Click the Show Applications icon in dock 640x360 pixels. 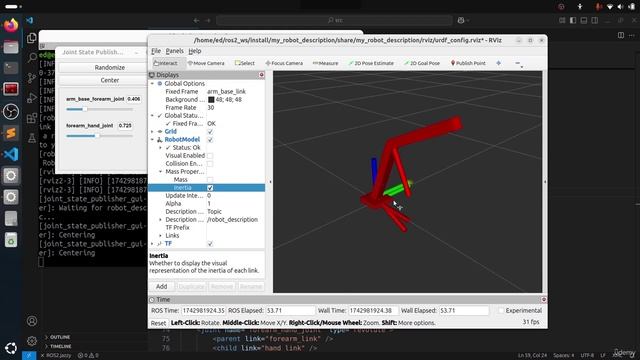pyautogui.click(x=11, y=348)
